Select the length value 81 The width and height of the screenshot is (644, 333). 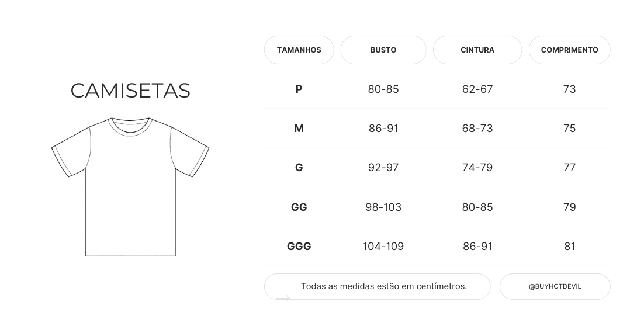tap(569, 247)
